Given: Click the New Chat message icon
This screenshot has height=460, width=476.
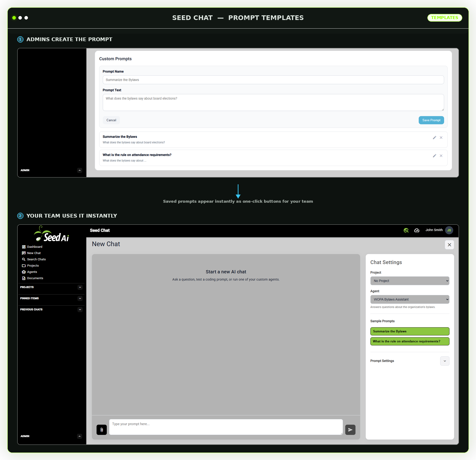Looking at the screenshot, I should pyautogui.click(x=24, y=253).
